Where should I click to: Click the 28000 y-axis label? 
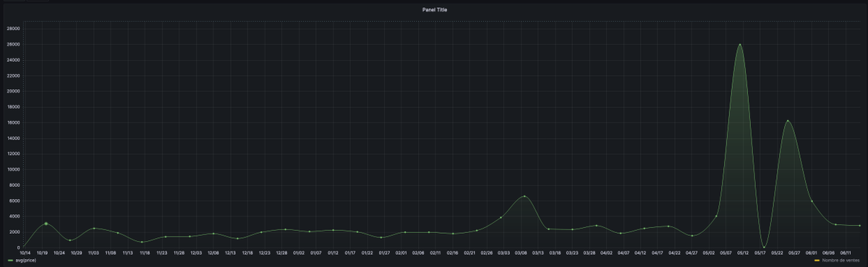tap(13, 29)
